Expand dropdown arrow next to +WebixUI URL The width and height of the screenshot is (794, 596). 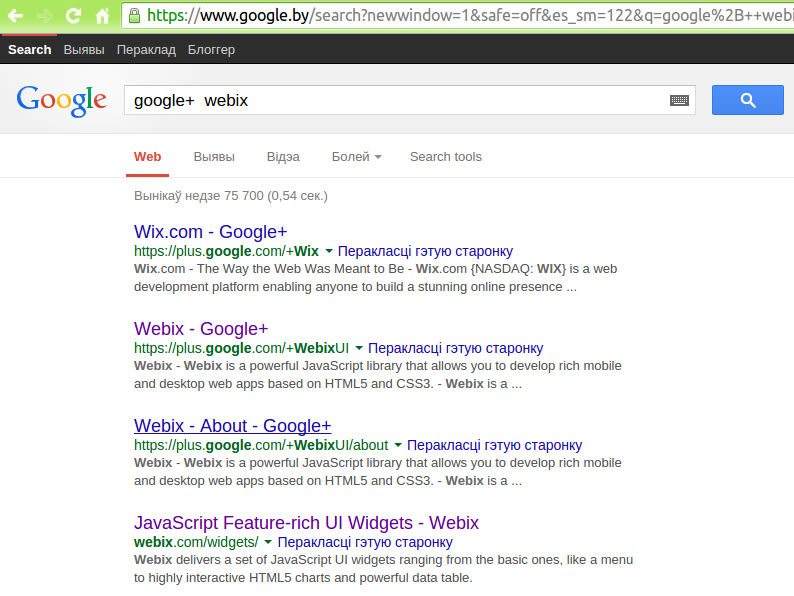[359, 348]
